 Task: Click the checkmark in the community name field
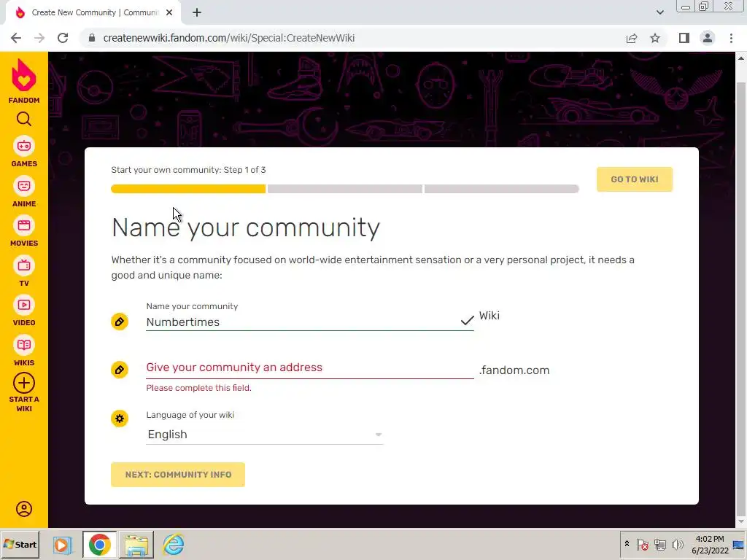(x=468, y=321)
